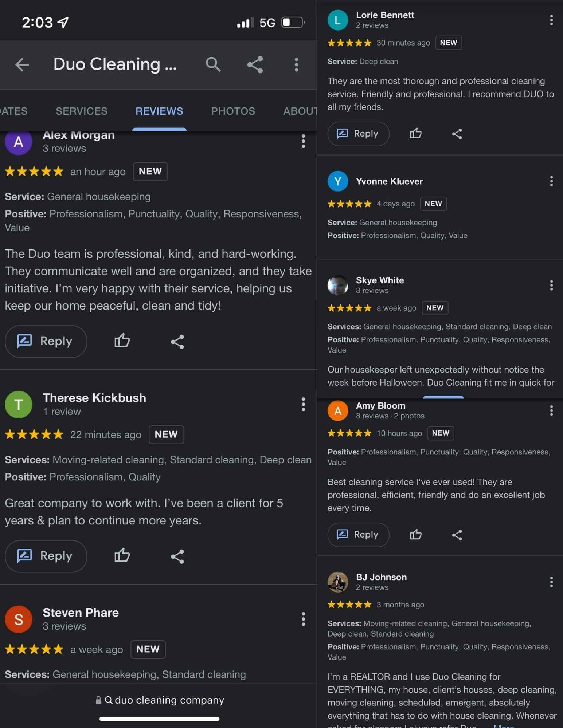Screen dimensions: 563x728
Task: Open the header overflow three-dot menu
Action: pyautogui.click(x=296, y=65)
